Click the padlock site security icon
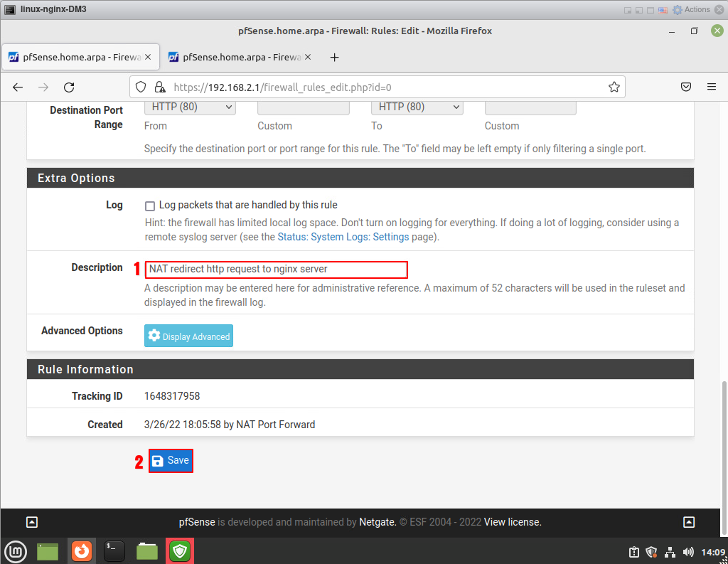Image resolution: width=728 pixels, height=564 pixels. point(160,87)
